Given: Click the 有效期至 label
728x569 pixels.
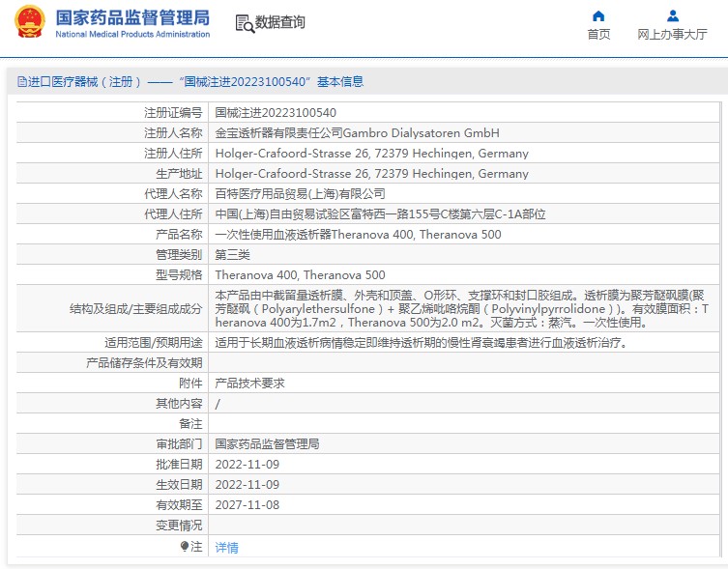Looking at the screenshot, I should point(179,505).
